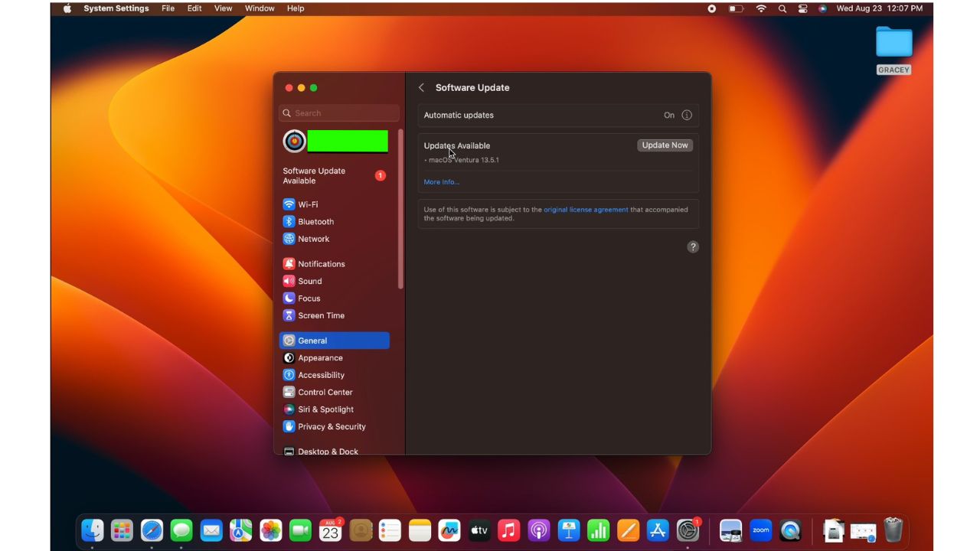This screenshot has width=980, height=551.
Task: Launch Safari from the Dock
Action: [152, 530]
